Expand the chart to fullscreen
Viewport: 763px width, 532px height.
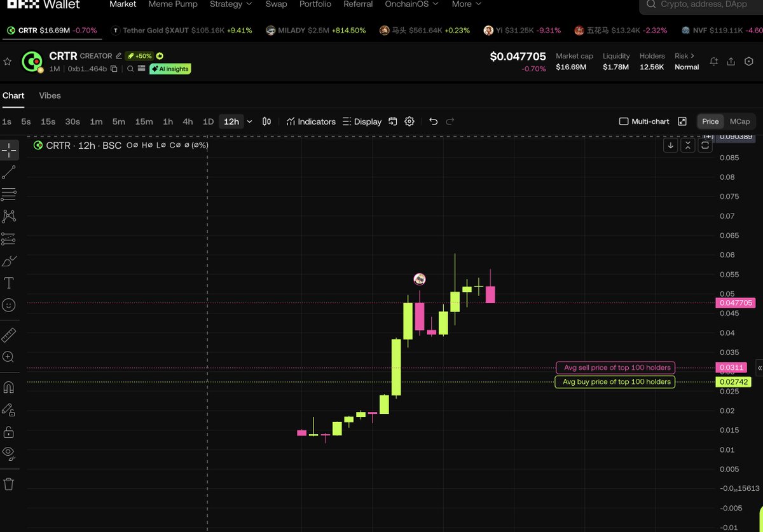click(x=682, y=121)
